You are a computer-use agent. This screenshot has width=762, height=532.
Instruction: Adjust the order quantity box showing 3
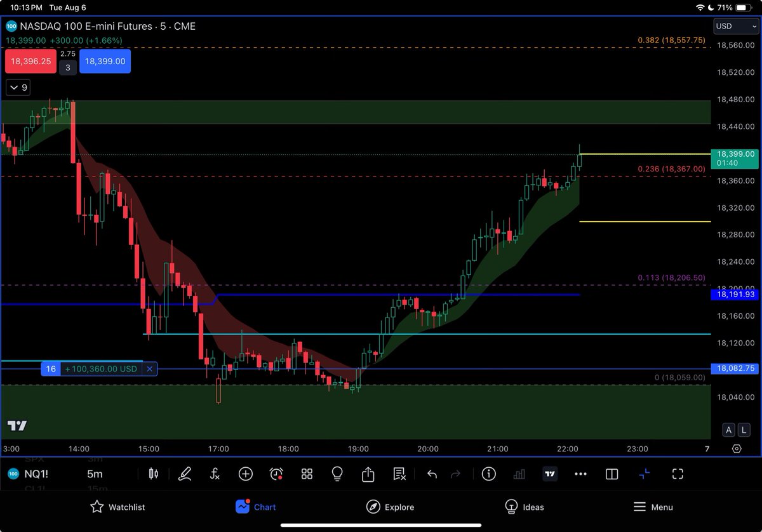(x=68, y=67)
